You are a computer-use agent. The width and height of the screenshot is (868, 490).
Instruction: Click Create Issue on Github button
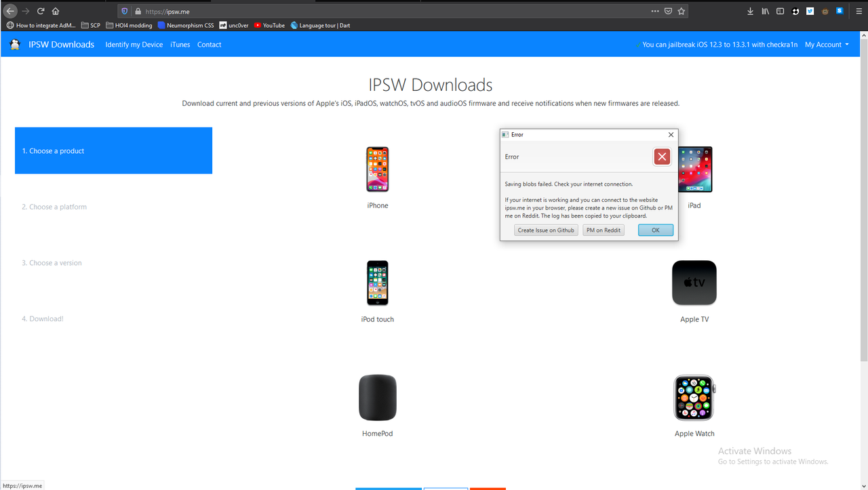coord(546,230)
